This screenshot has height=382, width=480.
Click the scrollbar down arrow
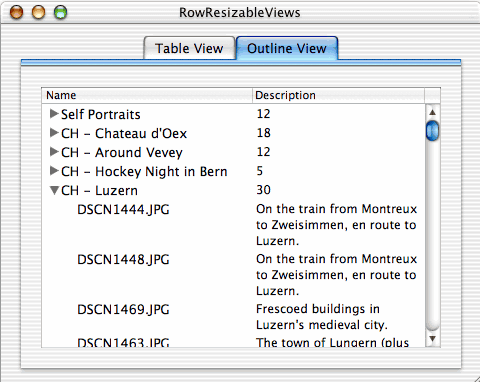432,339
